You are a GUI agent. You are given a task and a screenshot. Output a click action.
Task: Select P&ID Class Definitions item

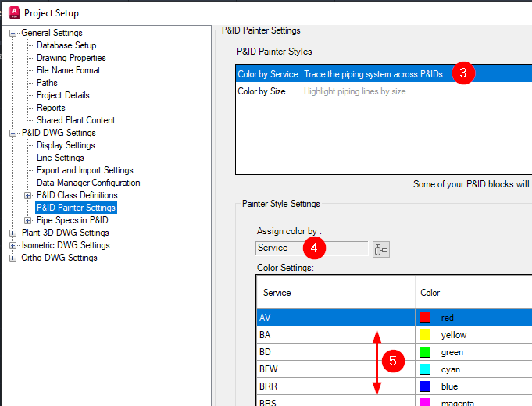pos(77,195)
